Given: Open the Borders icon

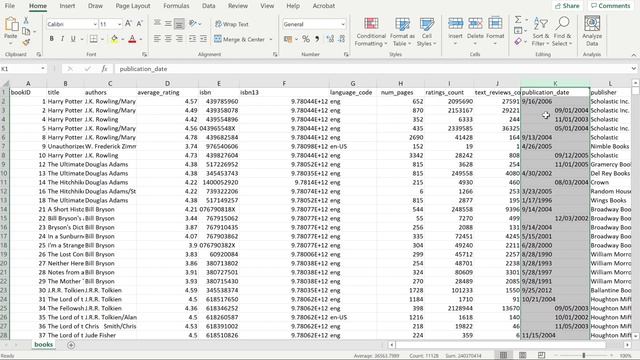Looking at the screenshot, I should [93, 39].
